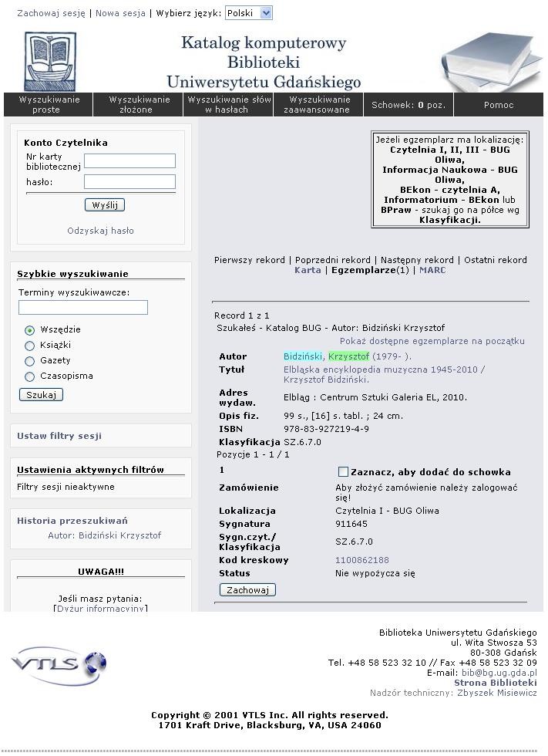Select the Wszędzie radio option
Viewport: 548px width, 756px height.
click(x=30, y=330)
